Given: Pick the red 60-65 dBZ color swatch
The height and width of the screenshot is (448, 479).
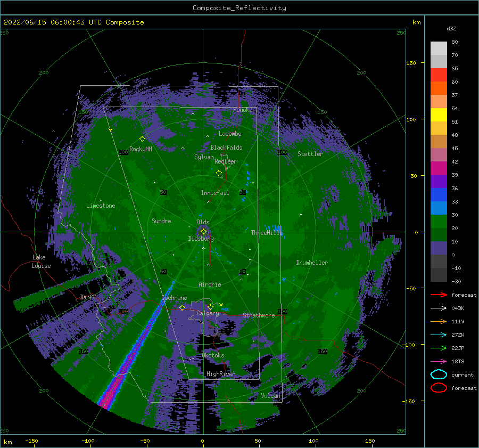Looking at the screenshot, I should pyautogui.click(x=439, y=75).
